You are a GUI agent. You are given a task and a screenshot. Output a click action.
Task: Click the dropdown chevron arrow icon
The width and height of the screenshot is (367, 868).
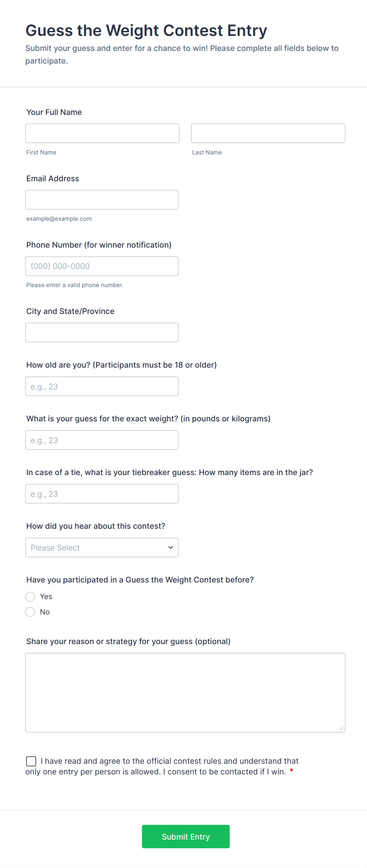tap(170, 547)
